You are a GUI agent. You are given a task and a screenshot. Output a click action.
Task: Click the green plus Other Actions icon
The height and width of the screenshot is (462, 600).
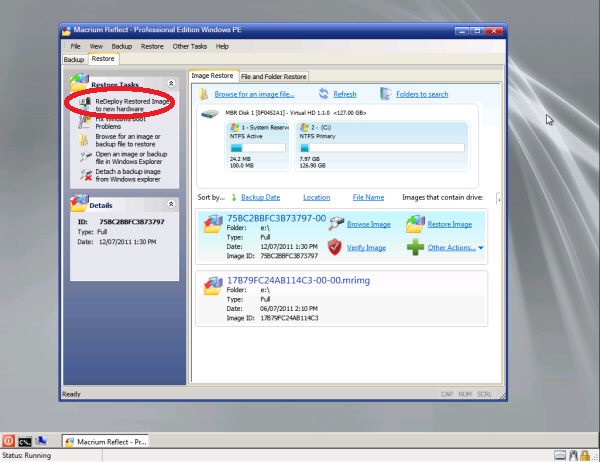(415, 247)
